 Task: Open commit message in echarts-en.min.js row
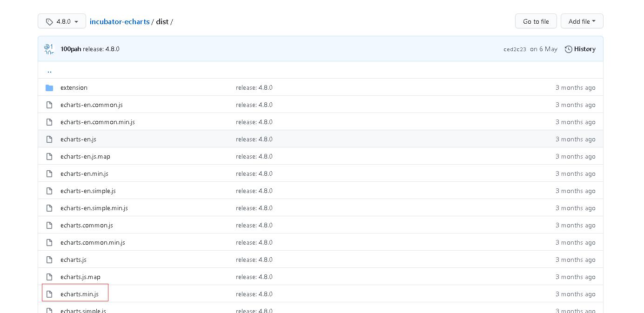pos(254,173)
